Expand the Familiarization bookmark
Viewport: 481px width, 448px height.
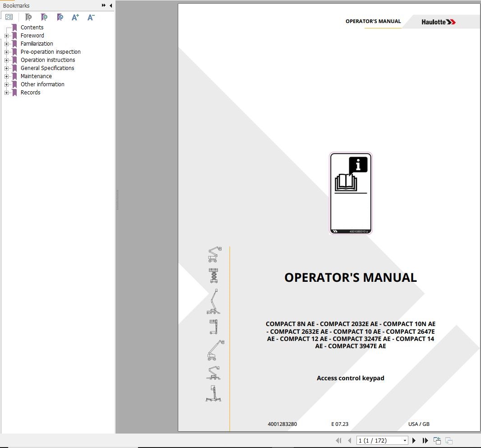(x=6, y=44)
